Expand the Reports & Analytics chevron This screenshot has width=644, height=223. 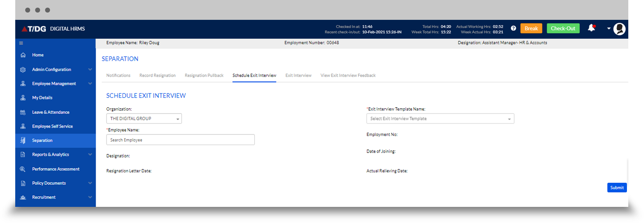(90, 155)
